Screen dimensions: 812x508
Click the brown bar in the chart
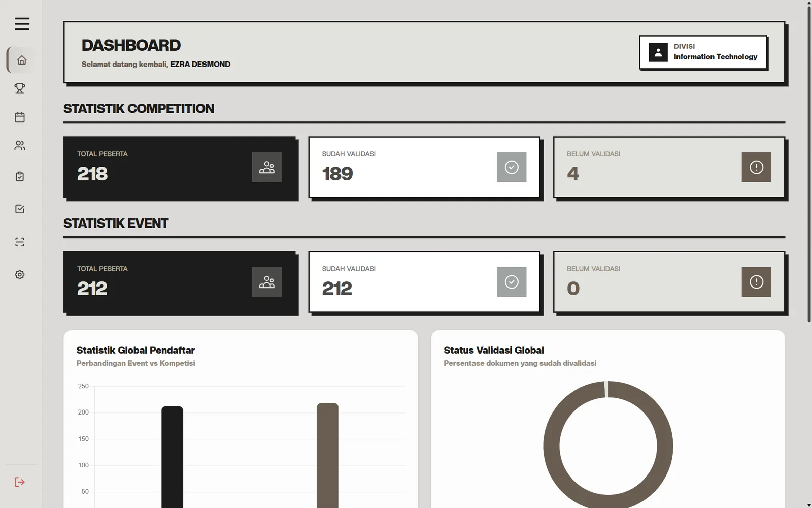click(327, 455)
